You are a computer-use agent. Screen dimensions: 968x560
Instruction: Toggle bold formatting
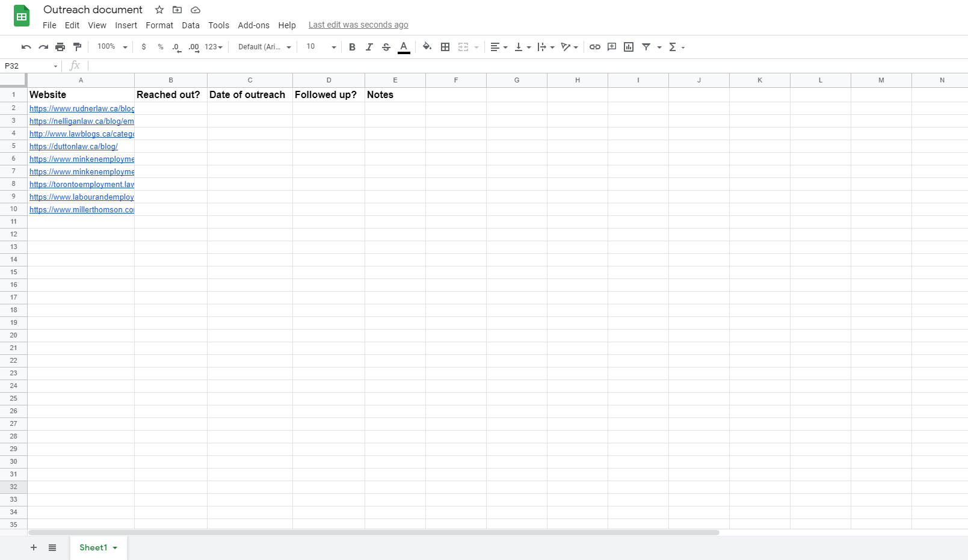click(x=352, y=46)
